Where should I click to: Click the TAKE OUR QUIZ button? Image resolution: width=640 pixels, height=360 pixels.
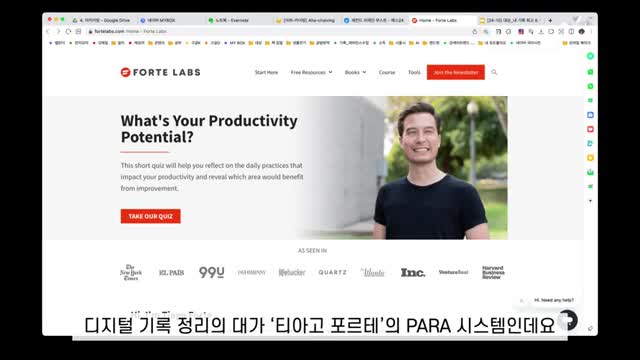(x=151, y=216)
